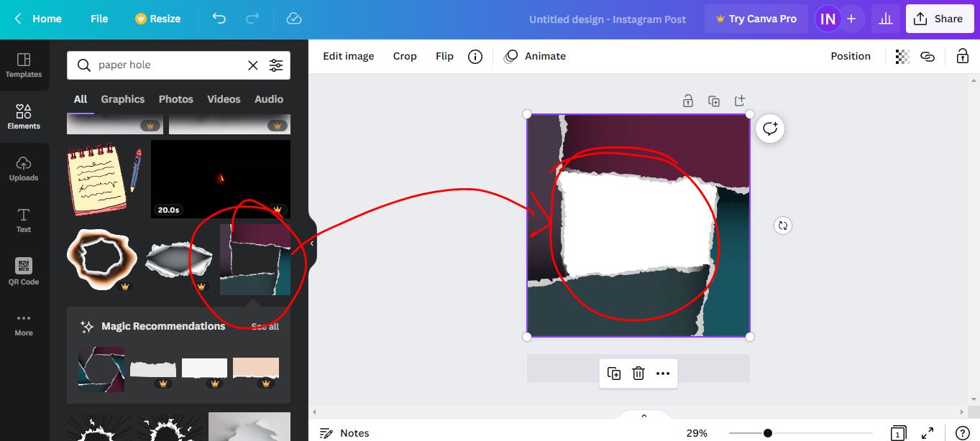Delete the selected torn paper image
This screenshot has width=980, height=441.
[x=638, y=373]
